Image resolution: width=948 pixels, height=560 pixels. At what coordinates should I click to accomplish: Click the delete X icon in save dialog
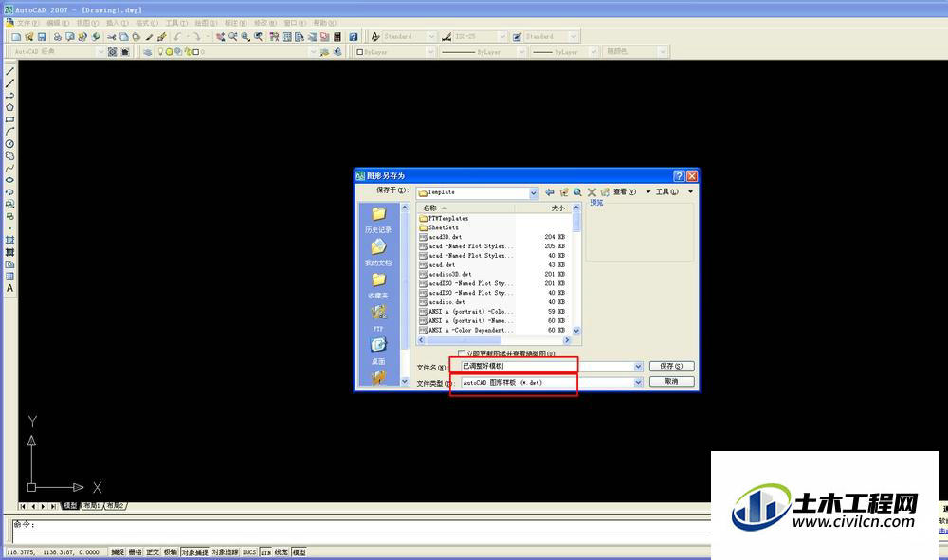click(592, 192)
